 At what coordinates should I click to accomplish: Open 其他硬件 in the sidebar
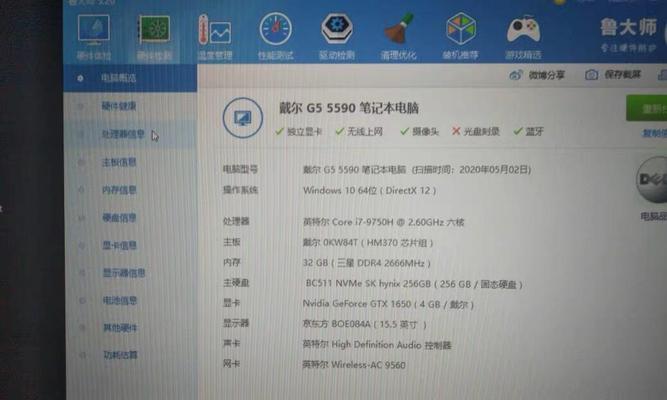tap(130, 328)
